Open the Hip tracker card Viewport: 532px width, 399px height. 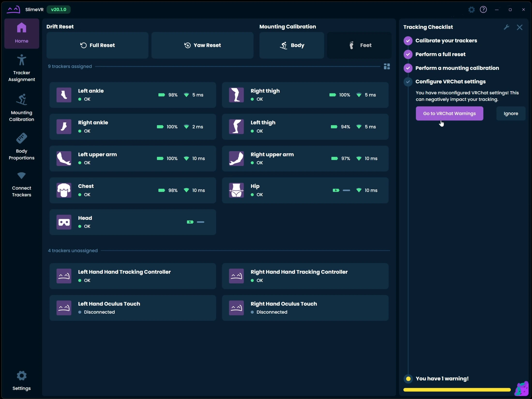pos(305,190)
